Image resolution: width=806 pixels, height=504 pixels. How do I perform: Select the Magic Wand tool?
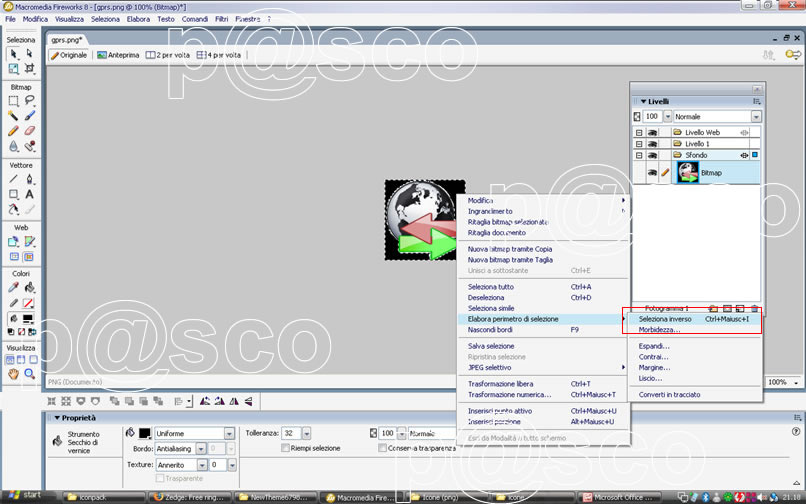(14, 116)
